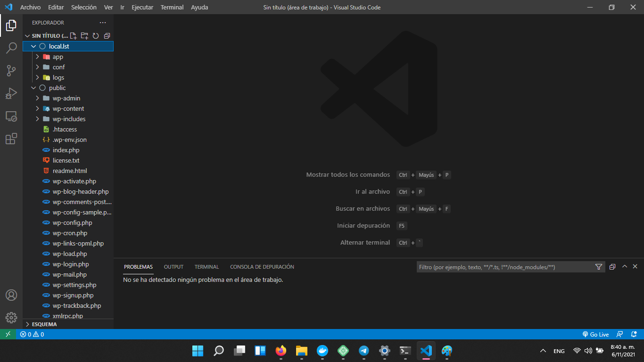Expand the logs folder
Viewport: 644px width, 362px height.
68,77
